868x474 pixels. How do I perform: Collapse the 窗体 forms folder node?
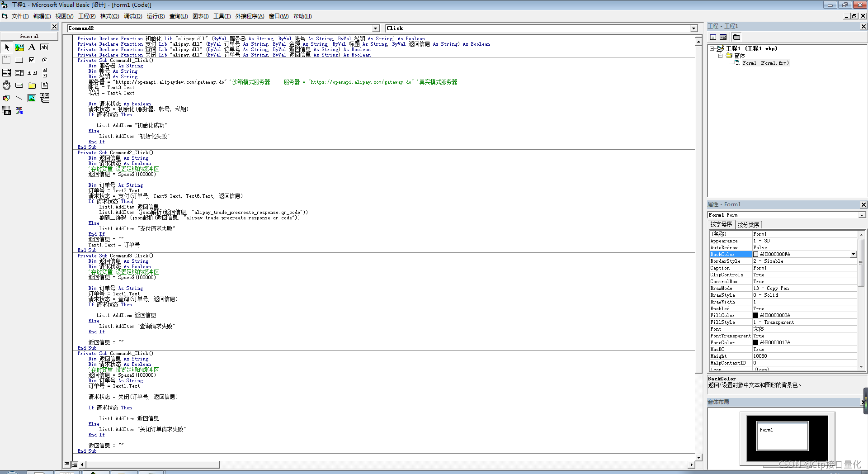[720, 56]
